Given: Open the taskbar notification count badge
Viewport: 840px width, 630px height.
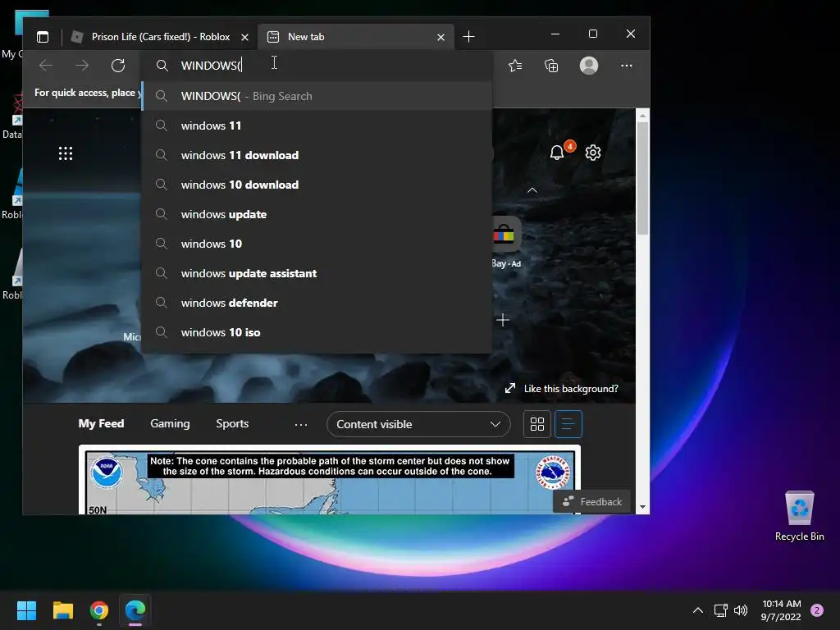Looking at the screenshot, I should [x=817, y=610].
